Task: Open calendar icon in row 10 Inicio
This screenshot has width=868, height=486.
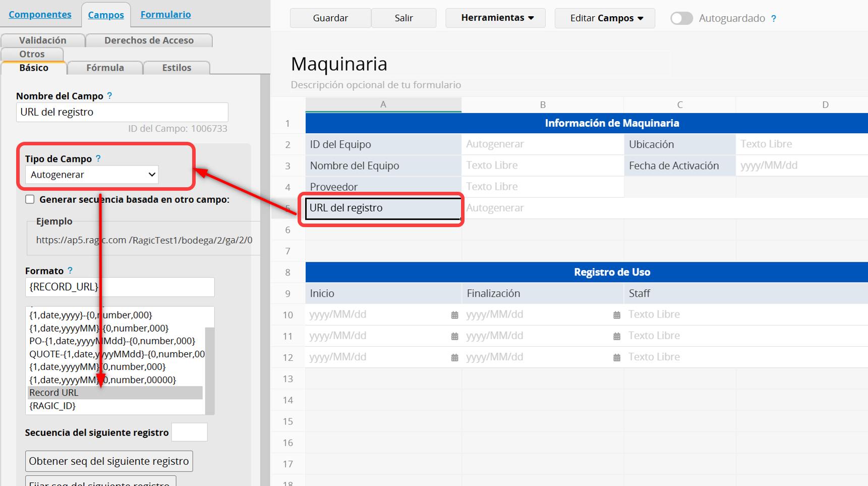Action: [454, 315]
